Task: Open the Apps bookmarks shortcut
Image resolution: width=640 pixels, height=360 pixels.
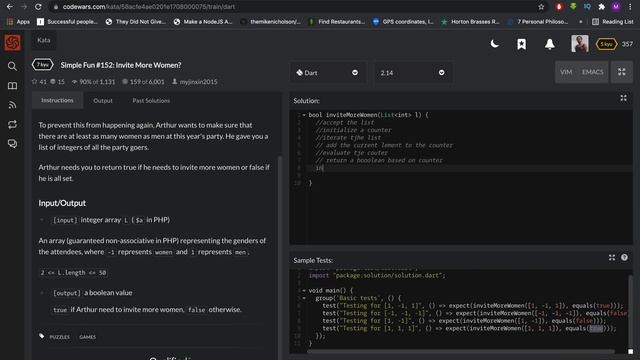Action: click(18, 22)
